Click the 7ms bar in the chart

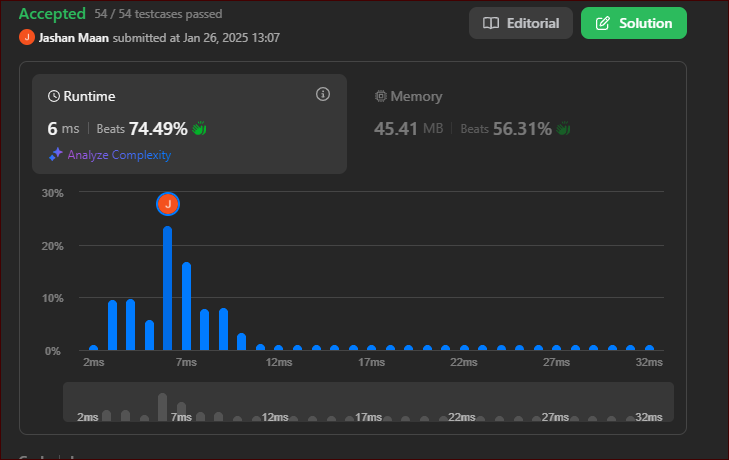pos(186,306)
